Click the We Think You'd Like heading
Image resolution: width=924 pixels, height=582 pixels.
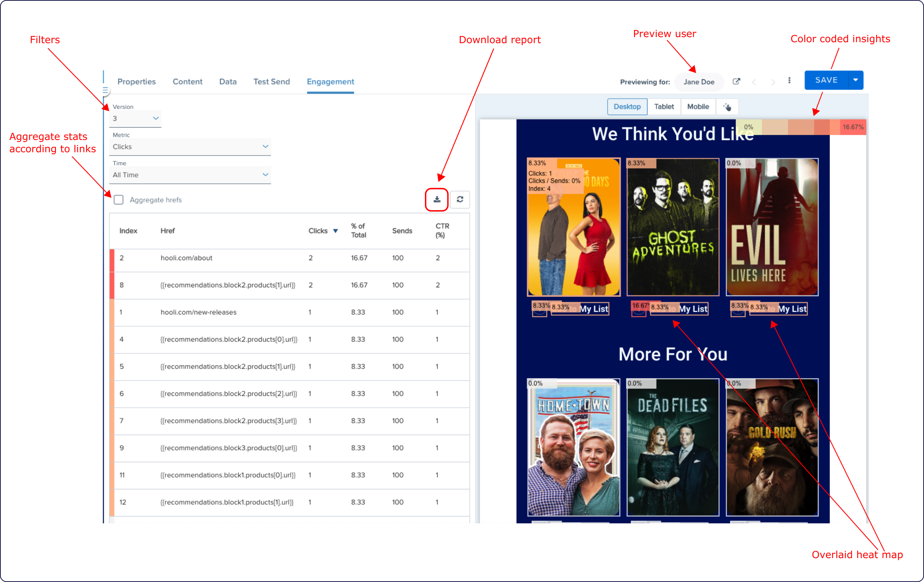pyautogui.click(x=673, y=134)
